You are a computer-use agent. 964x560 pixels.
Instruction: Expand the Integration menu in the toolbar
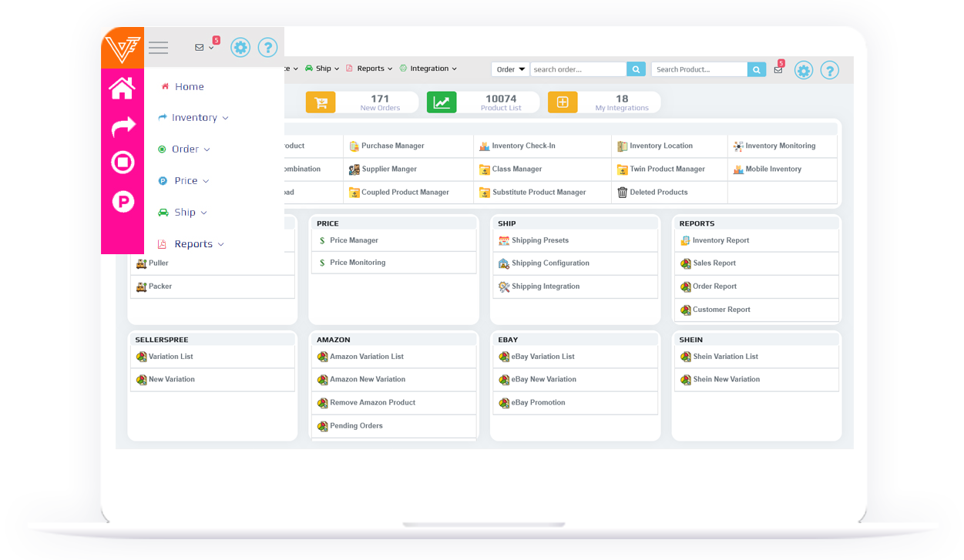click(x=428, y=68)
